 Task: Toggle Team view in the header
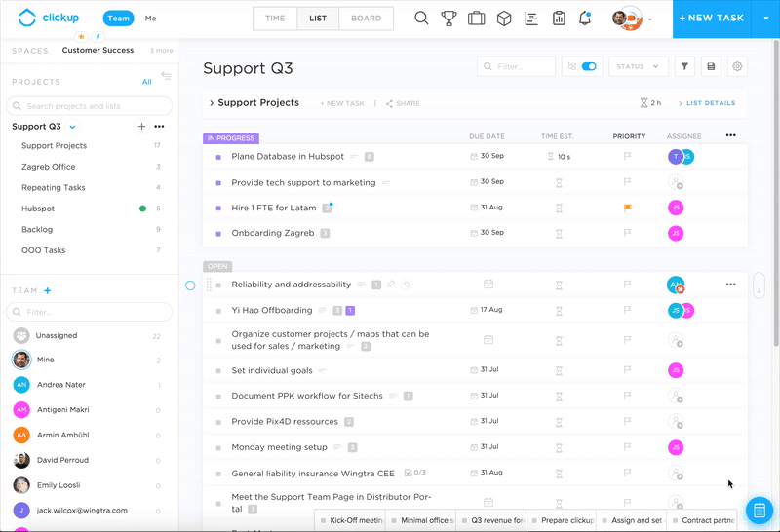click(119, 19)
